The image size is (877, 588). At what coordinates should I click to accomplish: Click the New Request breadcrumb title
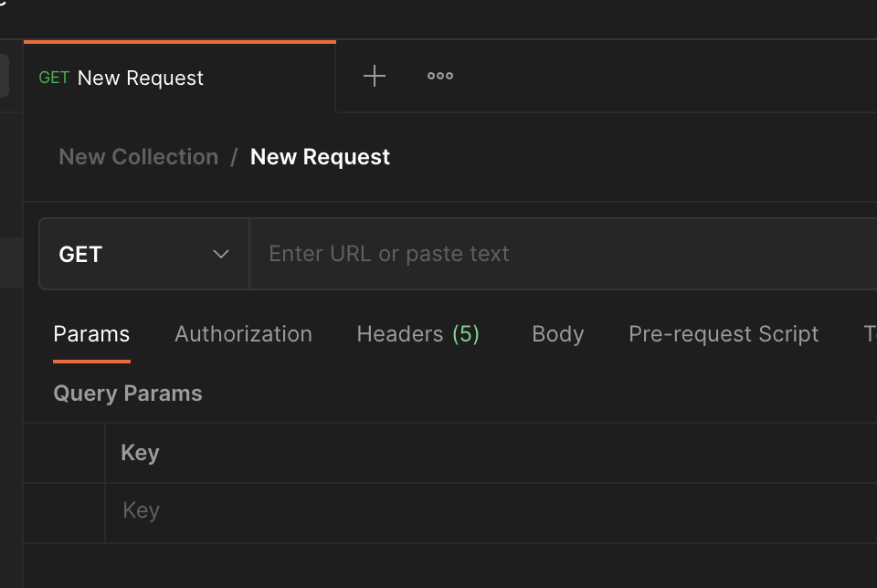(319, 156)
